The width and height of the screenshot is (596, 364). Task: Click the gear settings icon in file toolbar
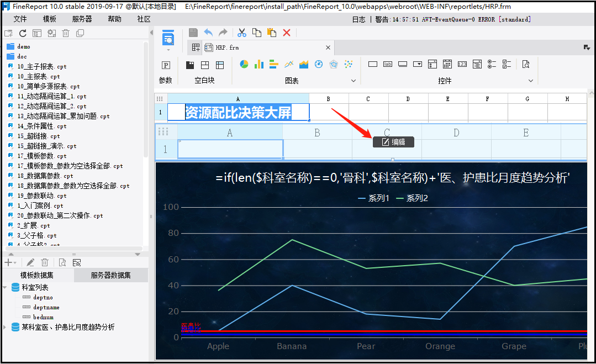51,34
